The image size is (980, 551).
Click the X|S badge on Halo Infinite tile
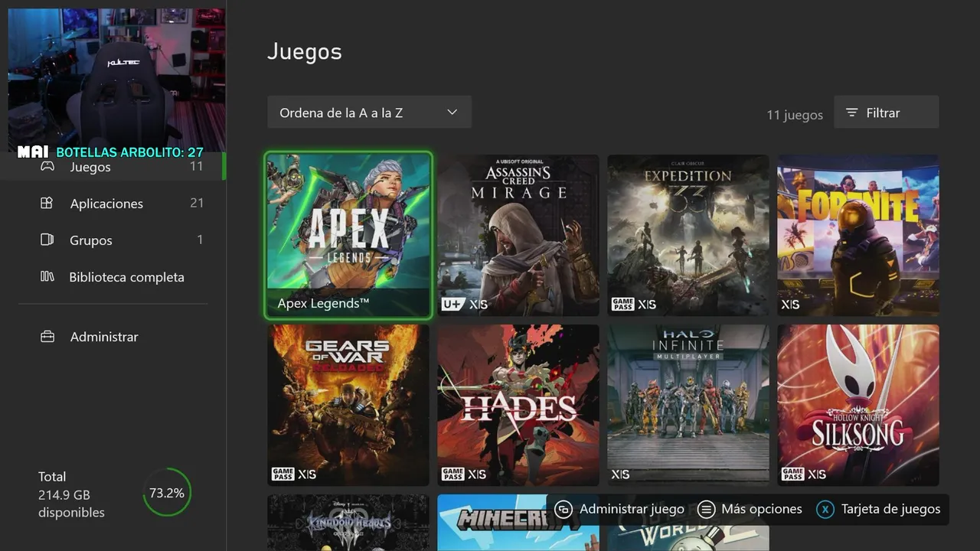620,474
